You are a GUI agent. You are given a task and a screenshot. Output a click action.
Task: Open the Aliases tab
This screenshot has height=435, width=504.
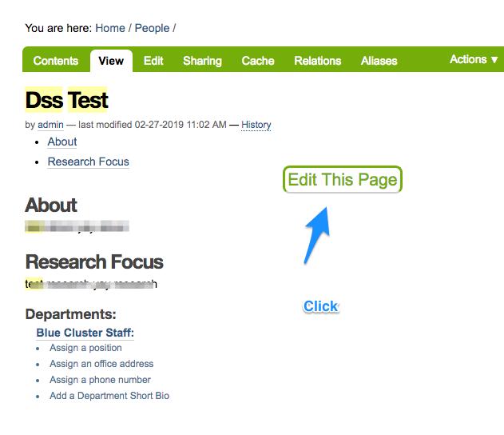379,61
